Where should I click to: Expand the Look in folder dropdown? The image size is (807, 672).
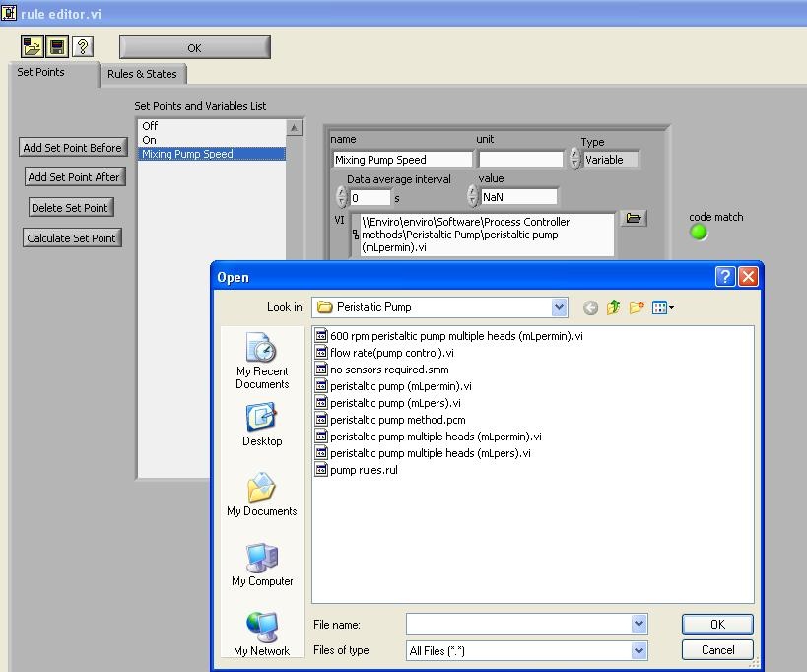pyautogui.click(x=559, y=307)
